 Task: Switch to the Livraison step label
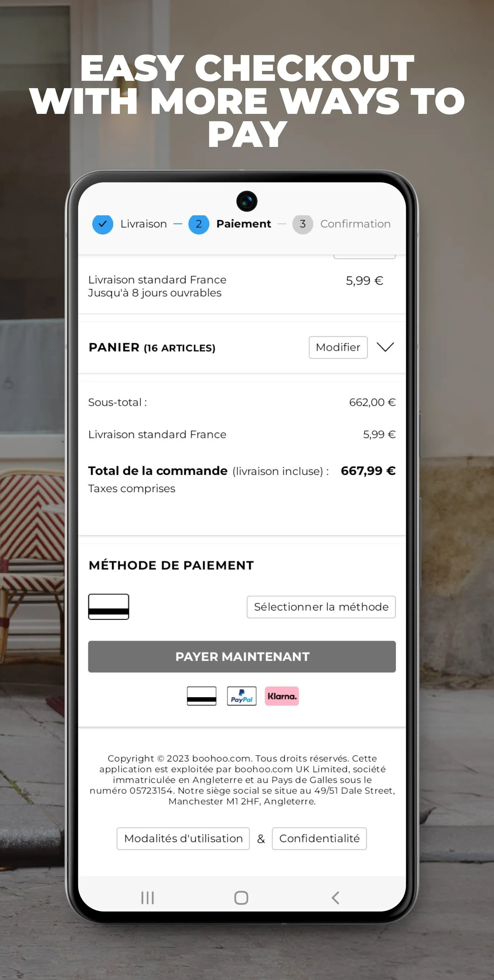143,224
